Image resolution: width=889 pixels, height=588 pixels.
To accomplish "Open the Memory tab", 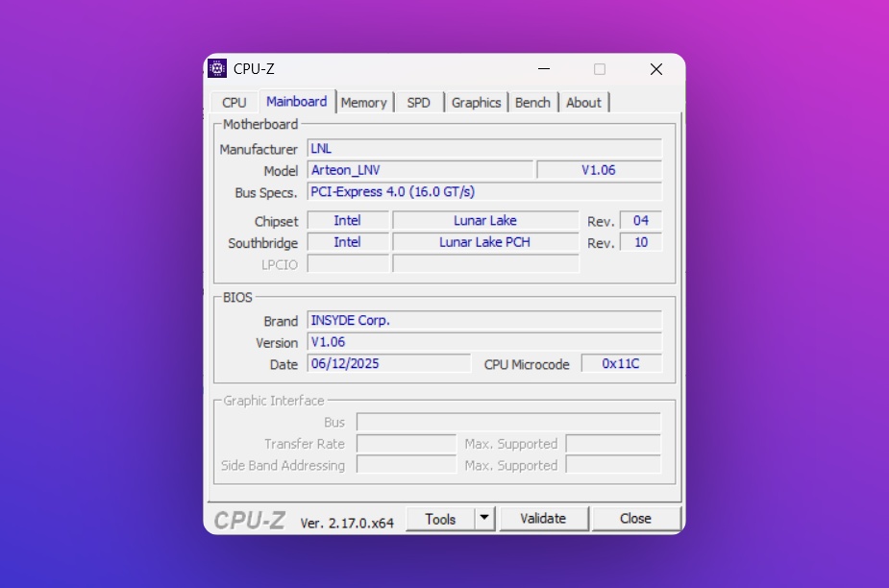I will tap(363, 103).
